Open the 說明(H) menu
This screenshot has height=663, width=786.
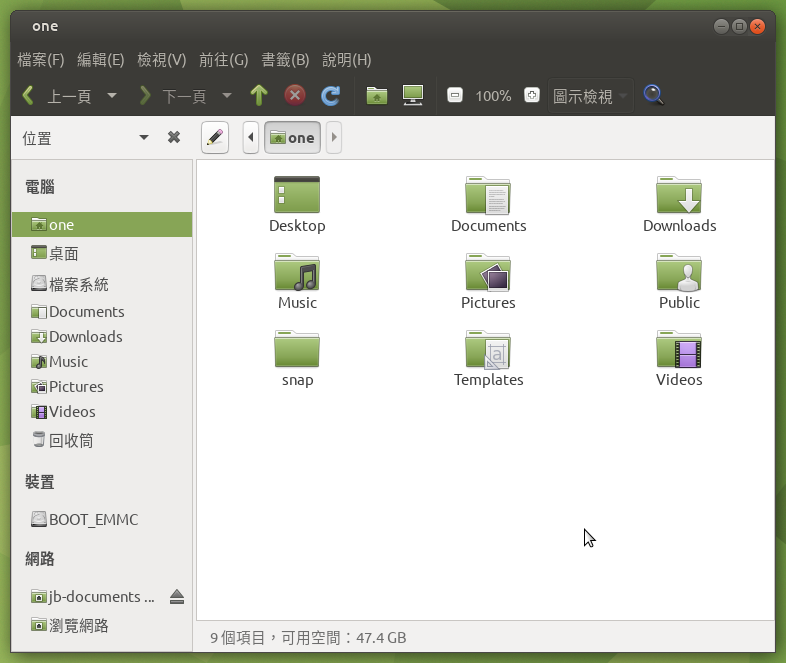coord(346,60)
